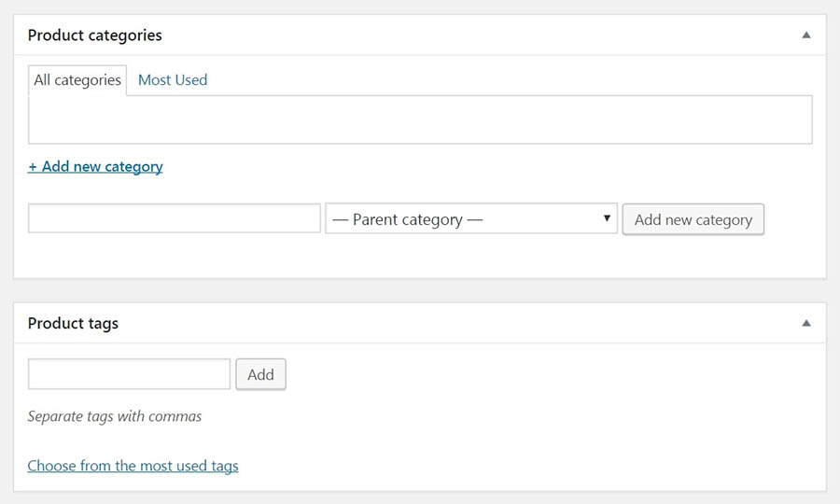Focus the new category name field
The image size is (840, 504).
point(175,219)
